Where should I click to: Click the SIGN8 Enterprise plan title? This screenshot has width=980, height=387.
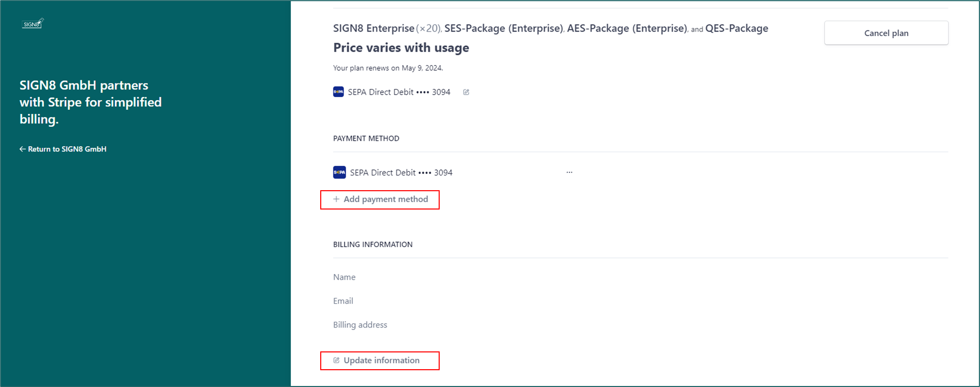tap(374, 28)
